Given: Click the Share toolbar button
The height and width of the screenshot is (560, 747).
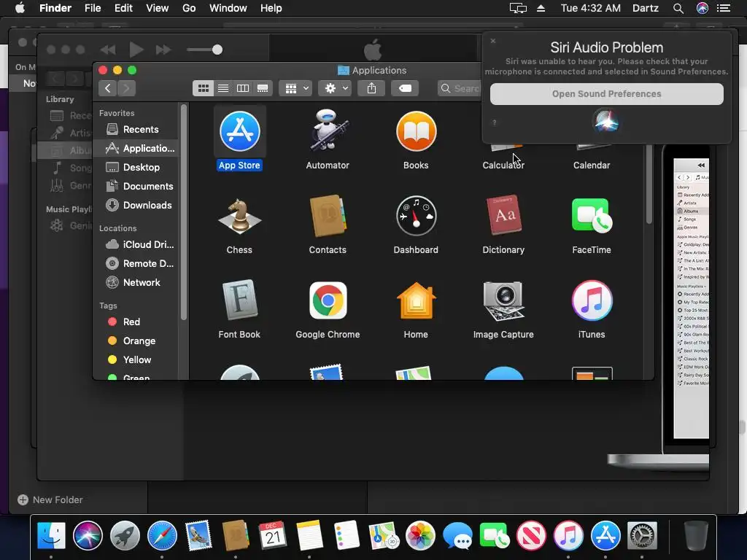Looking at the screenshot, I should point(371,88).
